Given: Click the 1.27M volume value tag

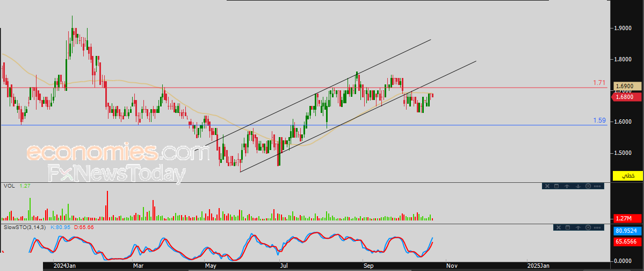Looking at the screenshot, I should [x=627, y=218].
